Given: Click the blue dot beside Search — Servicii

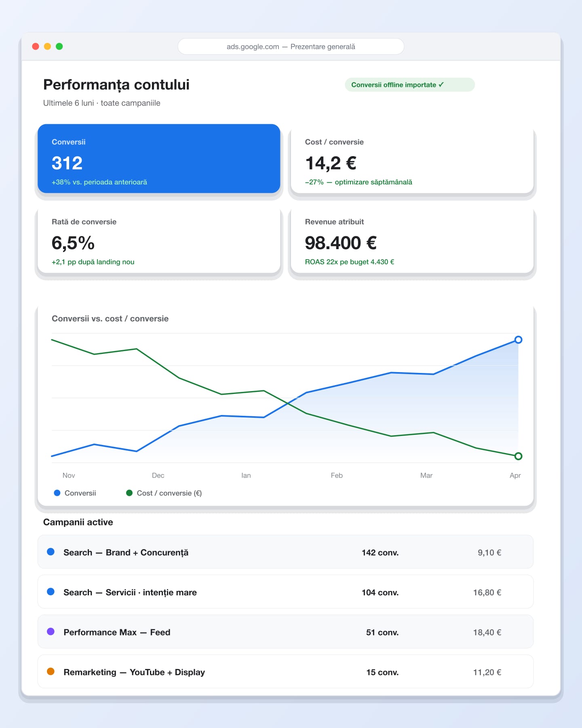Looking at the screenshot, I should click(51, 592).
